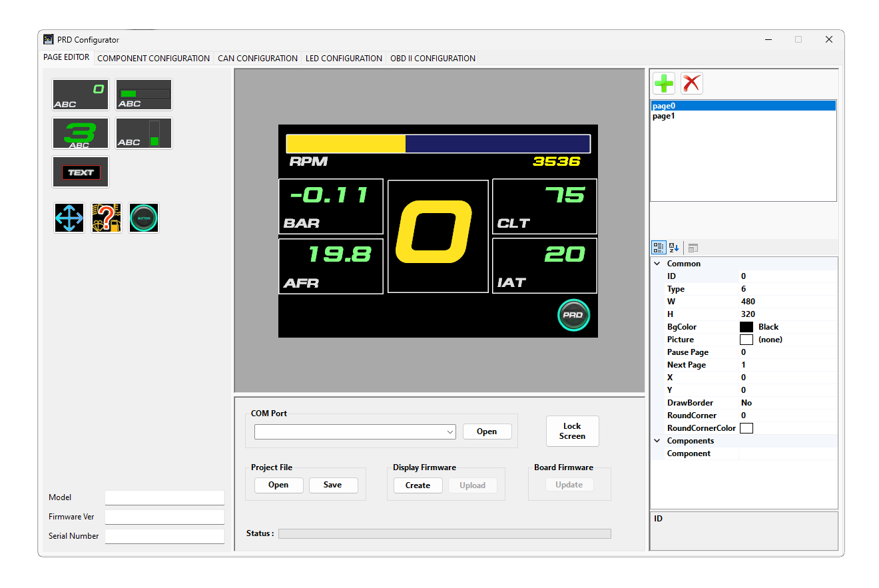The image size is (879, 588).
Task: Click the Lock Screen button
Action: (x=572, y=431)
